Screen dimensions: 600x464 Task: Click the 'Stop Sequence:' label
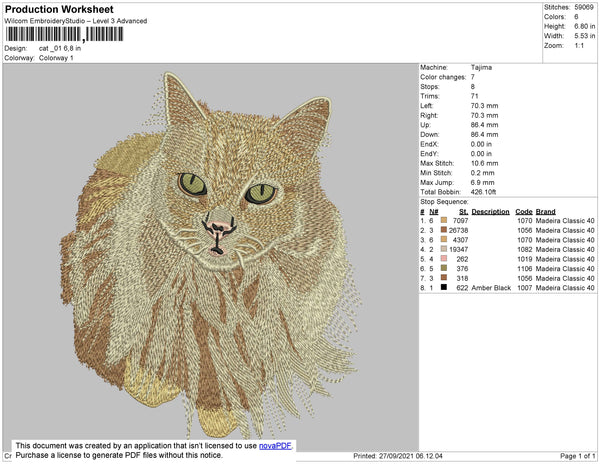click(x=444, y=202)
